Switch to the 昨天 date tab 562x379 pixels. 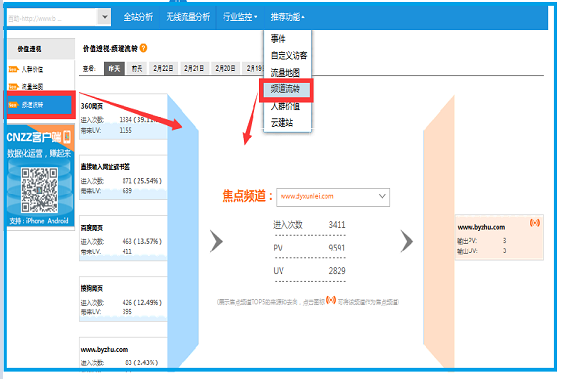(114, 68)
